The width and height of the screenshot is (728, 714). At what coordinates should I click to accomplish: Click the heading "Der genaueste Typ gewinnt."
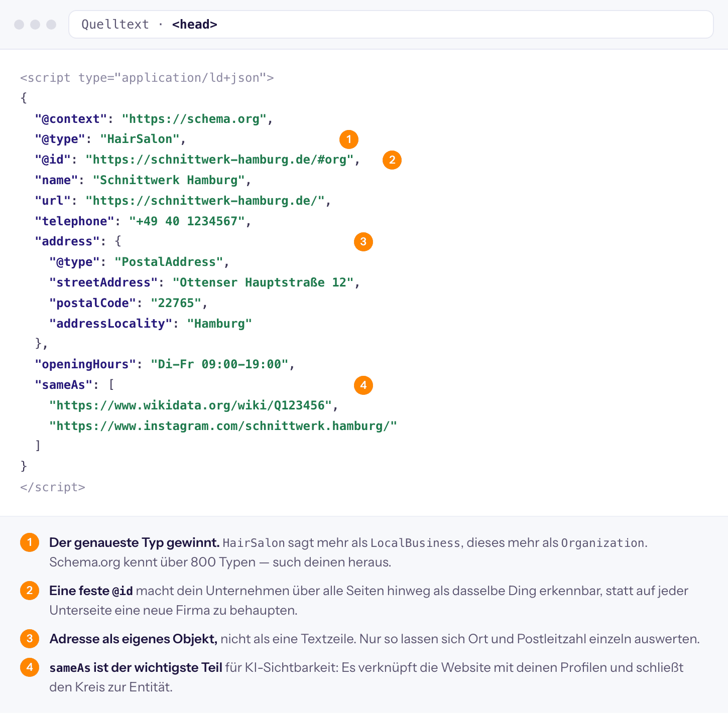[134, 542]
